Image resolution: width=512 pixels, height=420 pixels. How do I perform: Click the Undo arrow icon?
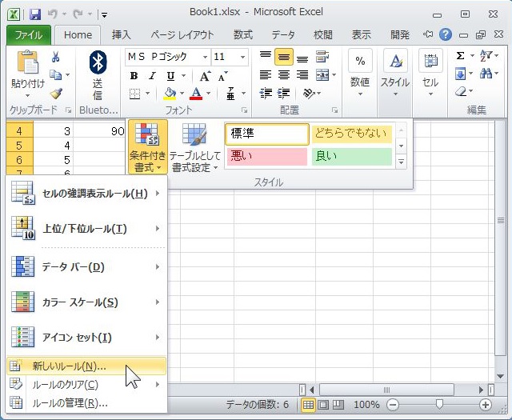tap(52, 14)
